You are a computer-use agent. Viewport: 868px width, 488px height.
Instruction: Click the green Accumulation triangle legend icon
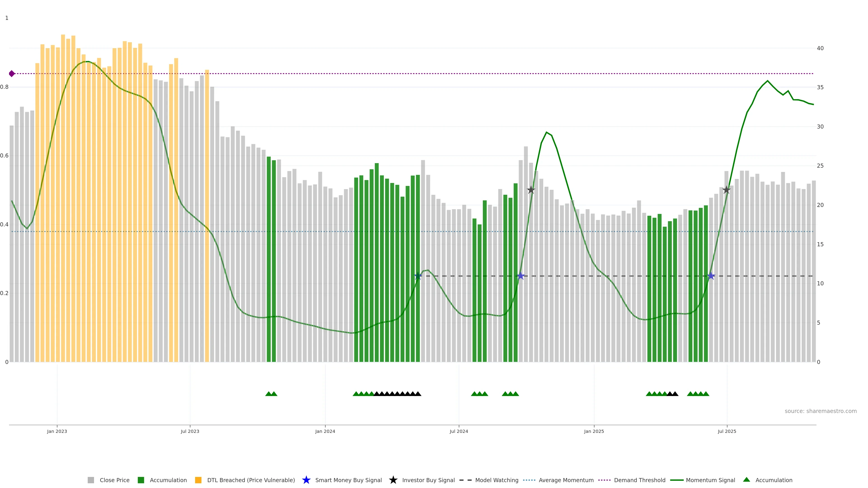tap(746, 480)
